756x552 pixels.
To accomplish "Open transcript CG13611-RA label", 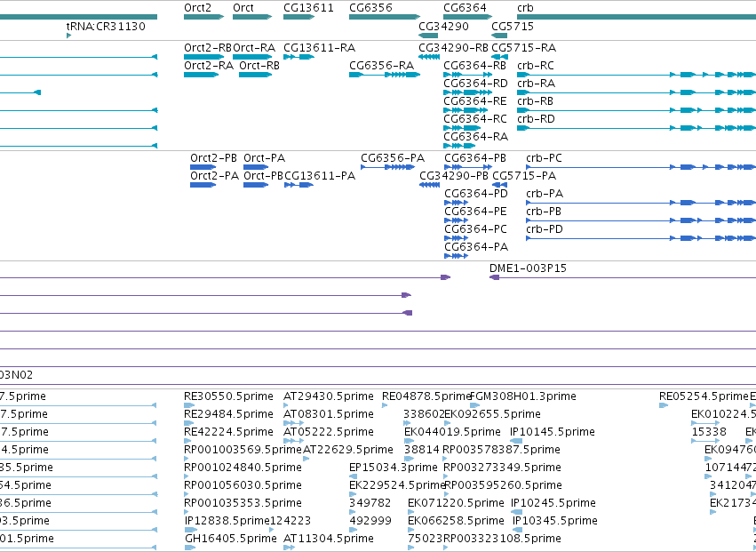I will [x=319, y=48].
